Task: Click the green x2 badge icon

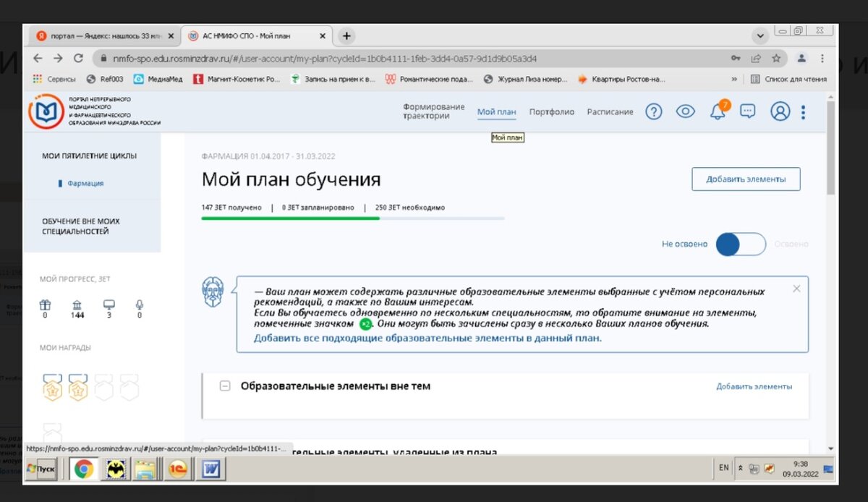Action: point(366,325)
